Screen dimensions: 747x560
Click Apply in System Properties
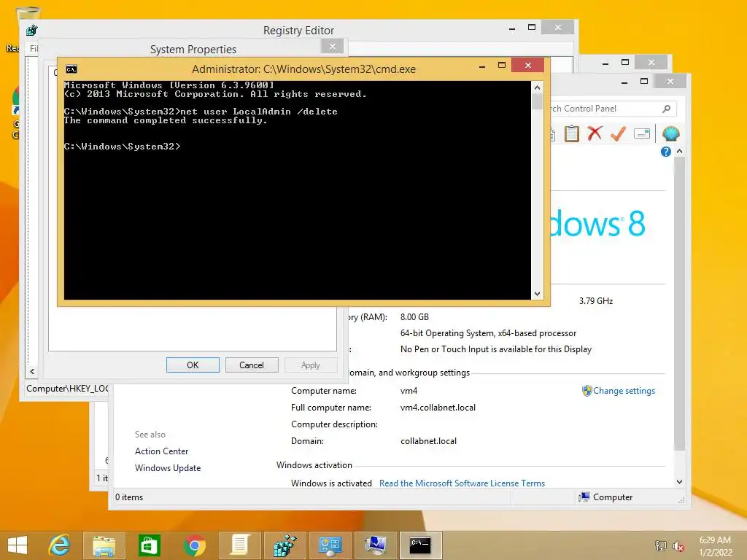[311, 365]
